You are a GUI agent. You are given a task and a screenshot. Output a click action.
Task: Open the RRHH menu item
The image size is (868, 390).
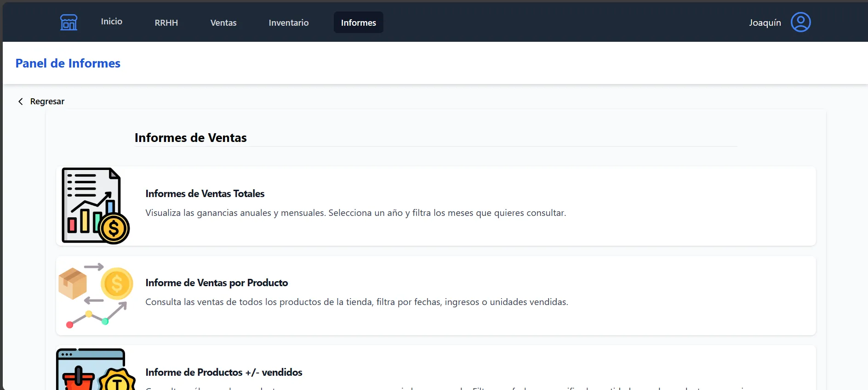tap(166, 23)
